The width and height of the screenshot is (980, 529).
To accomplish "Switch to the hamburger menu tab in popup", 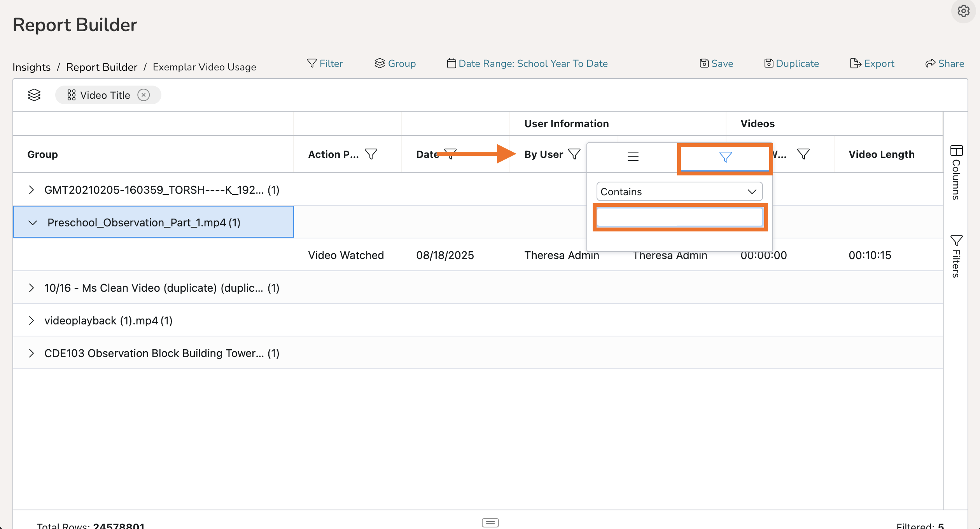I will [633, 157].
